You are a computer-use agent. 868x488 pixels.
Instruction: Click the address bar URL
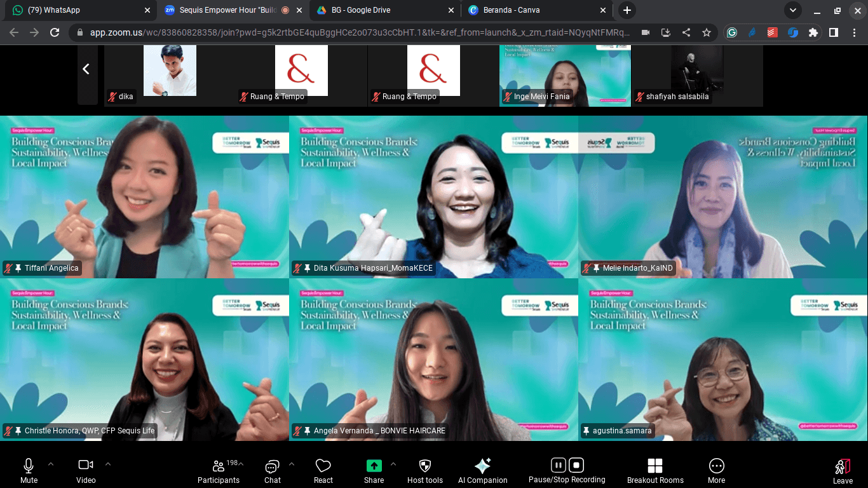(360, 32)
